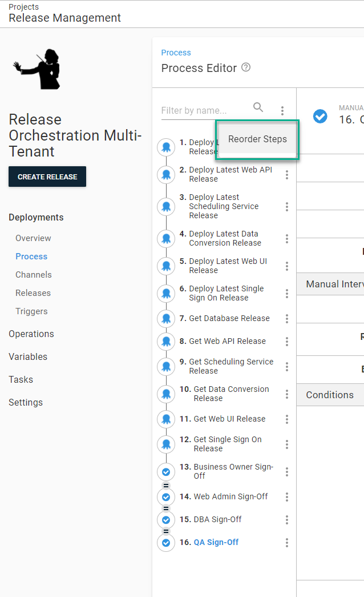Go to Channels in the sidebar
Image resolution: width=364 pixels, height=597 pixels.
pyautogui.click(x=34, y=275)
